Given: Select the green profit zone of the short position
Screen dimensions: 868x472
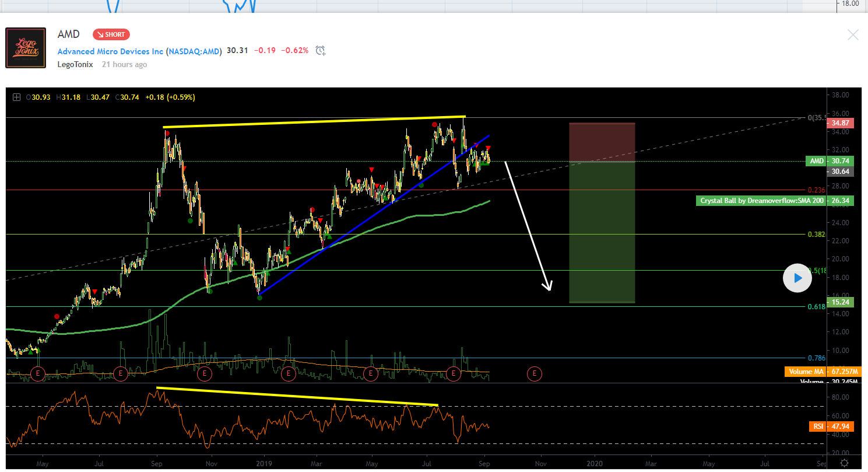Looking at the screenshot, I should pos(602,232).
